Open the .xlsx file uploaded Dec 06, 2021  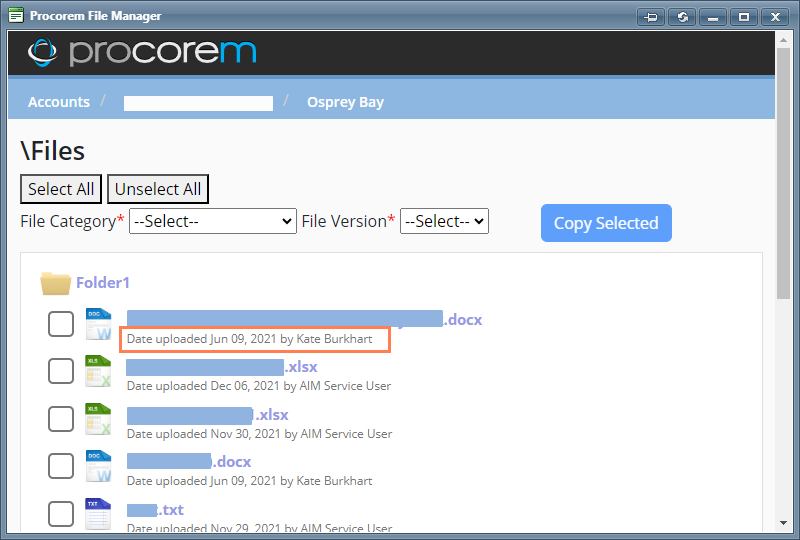click(222, 367)
